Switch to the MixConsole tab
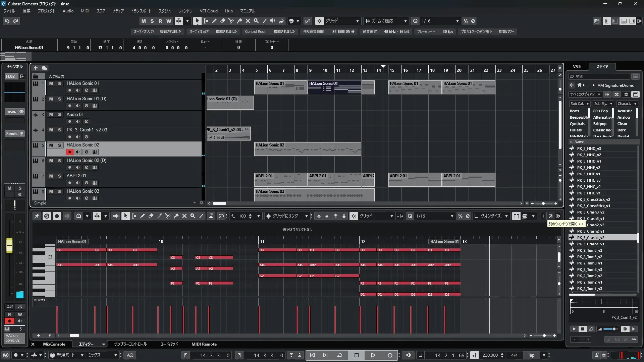Image resolution: width=644 pixels, height=362 pixels. coord(54,344)
